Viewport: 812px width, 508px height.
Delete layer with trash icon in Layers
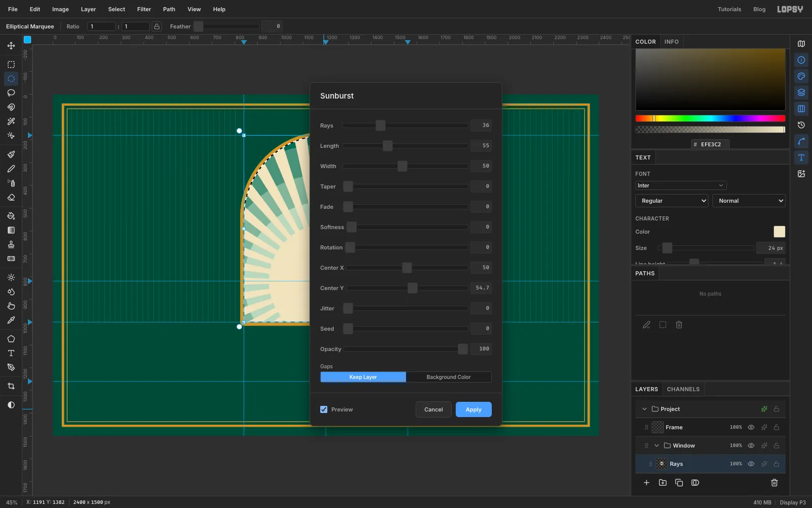tap(774, 483)
